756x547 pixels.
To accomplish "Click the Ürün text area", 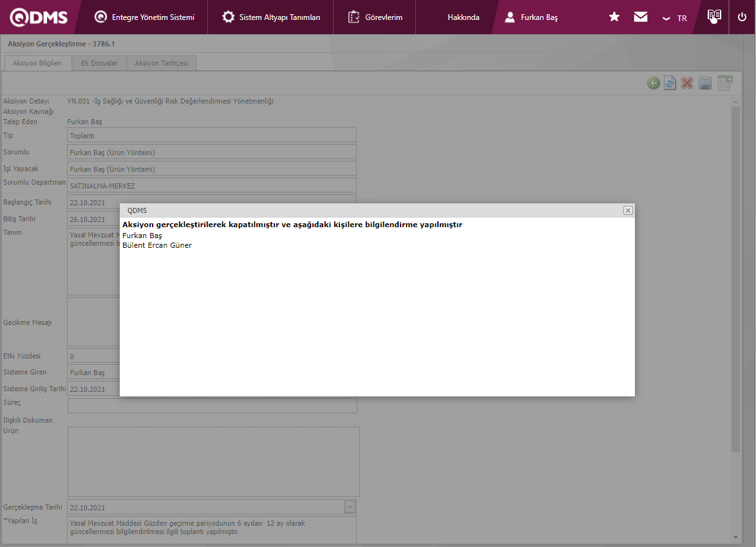I will coord(214,461).
